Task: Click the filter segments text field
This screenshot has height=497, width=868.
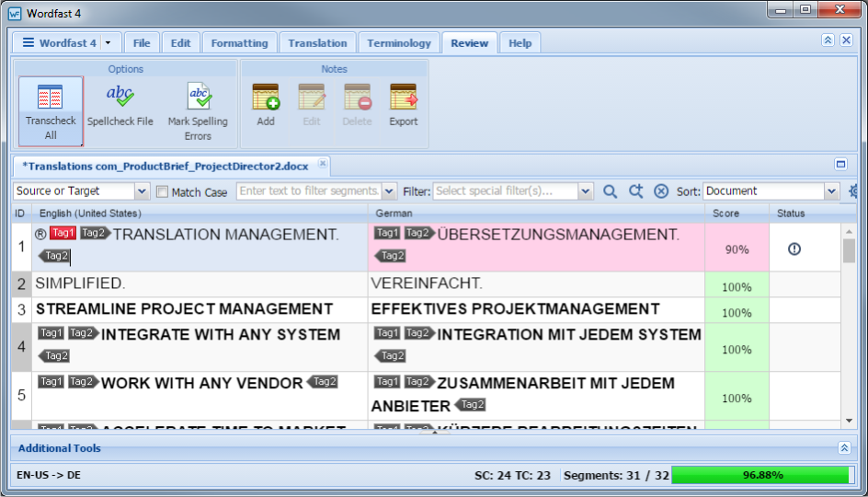Action: 309,191
